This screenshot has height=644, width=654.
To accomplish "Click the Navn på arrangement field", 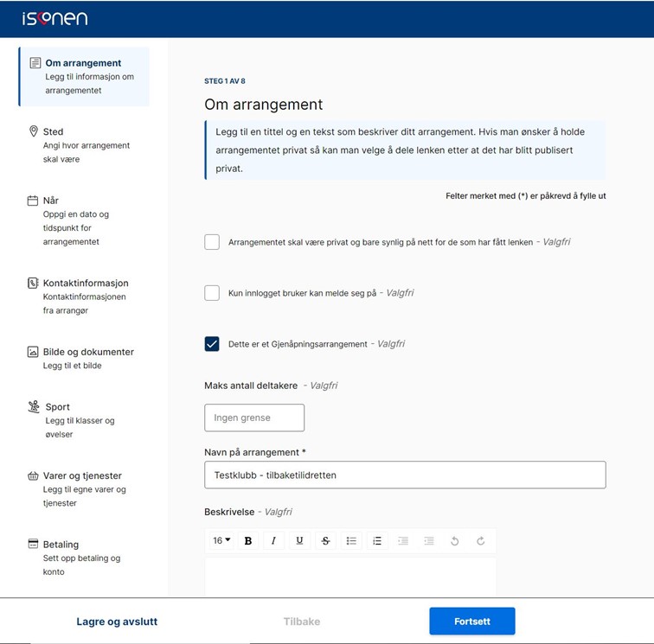I will click(x=405, y=475).
